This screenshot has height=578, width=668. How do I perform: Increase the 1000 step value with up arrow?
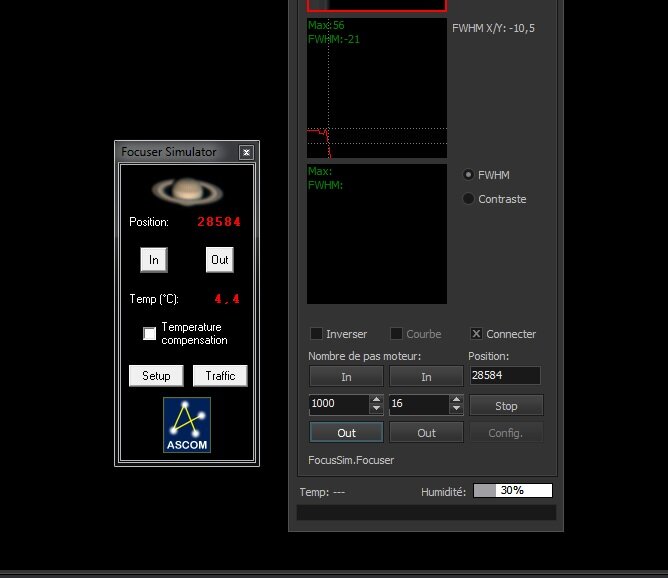pyautogui.click(x=376, y=400)
